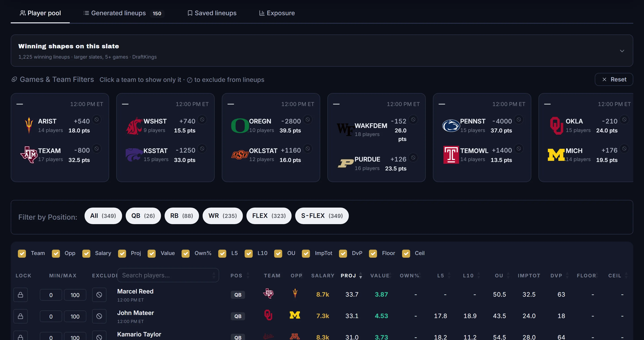Filter positions by WR (235)
Image resolution: width=644 pixels, height=340 pixels.
(x=222, y=216)
